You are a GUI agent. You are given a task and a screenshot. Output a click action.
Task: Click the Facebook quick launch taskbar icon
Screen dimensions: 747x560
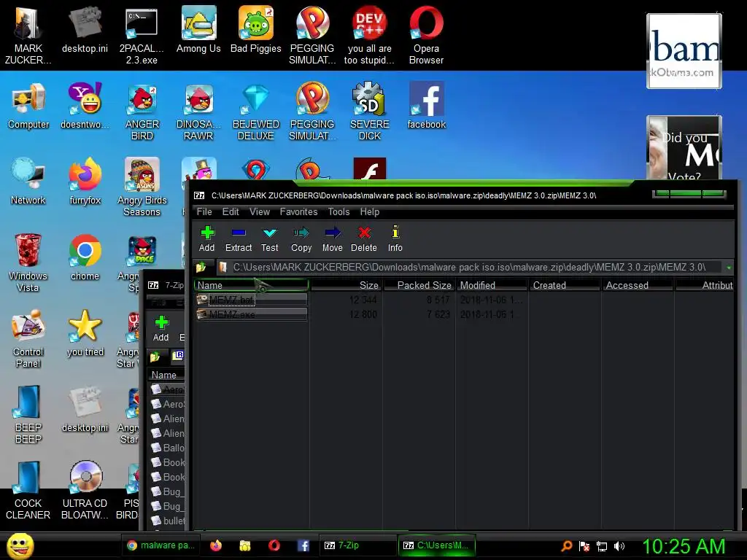click(303, 545)
